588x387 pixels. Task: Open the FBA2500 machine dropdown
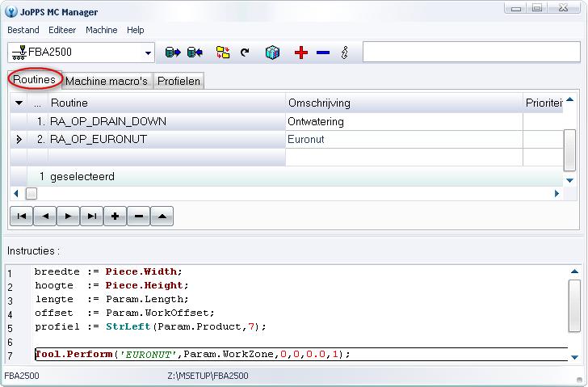coord(148,53)
